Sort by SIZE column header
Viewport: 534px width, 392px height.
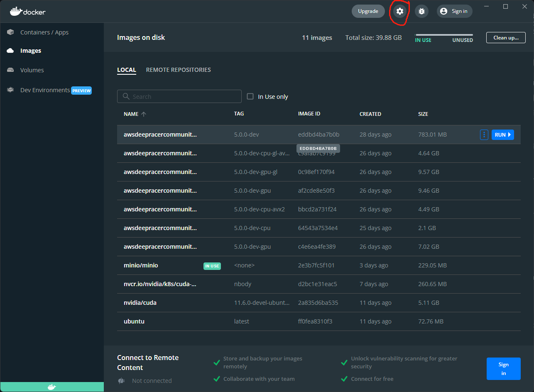(x=423, y=114)
